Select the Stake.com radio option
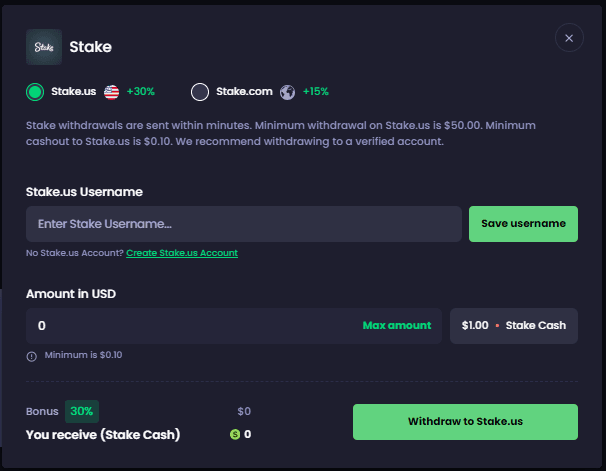The image size is (606, 471). (x=200, y=92)
